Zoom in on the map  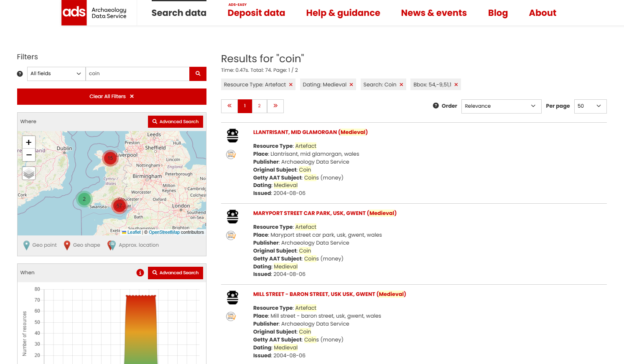point(29,142)
